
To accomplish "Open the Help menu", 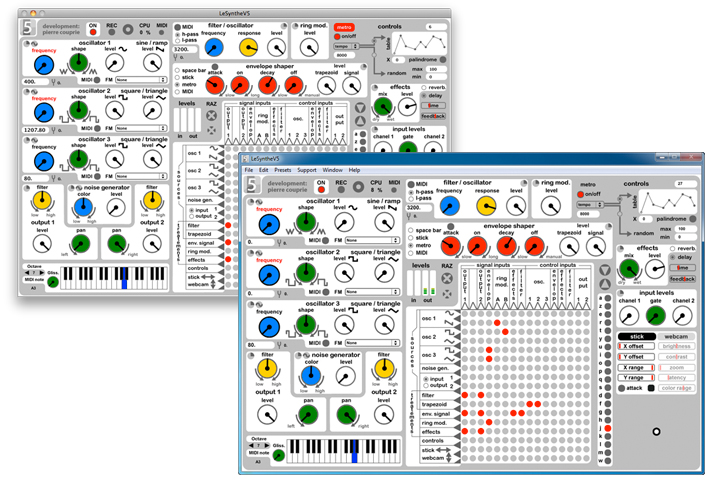I will 354,170.
